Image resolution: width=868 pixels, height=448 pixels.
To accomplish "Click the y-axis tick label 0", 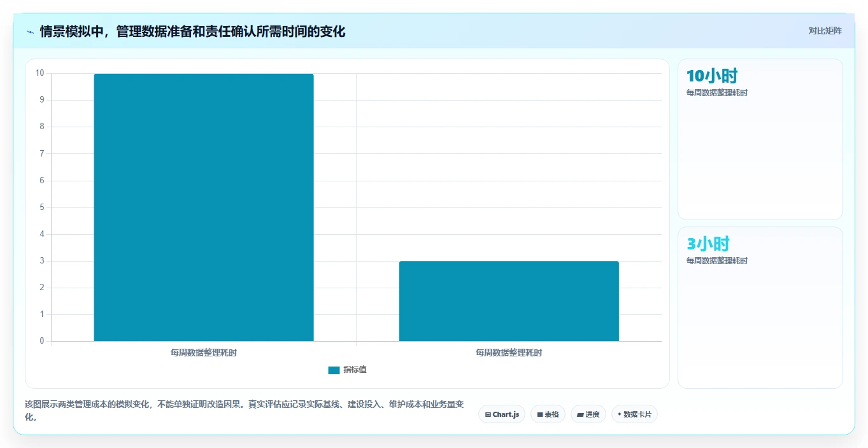I will (42, 341).
